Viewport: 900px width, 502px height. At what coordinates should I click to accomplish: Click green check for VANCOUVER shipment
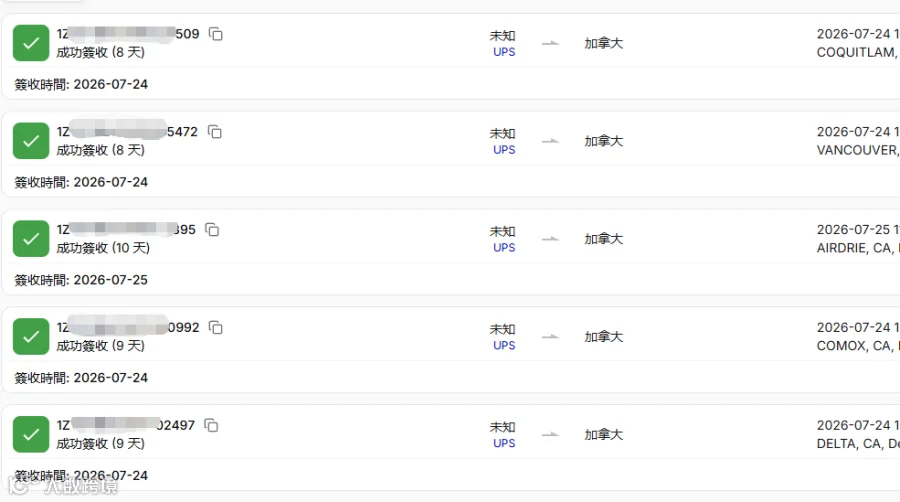(31, 141)
